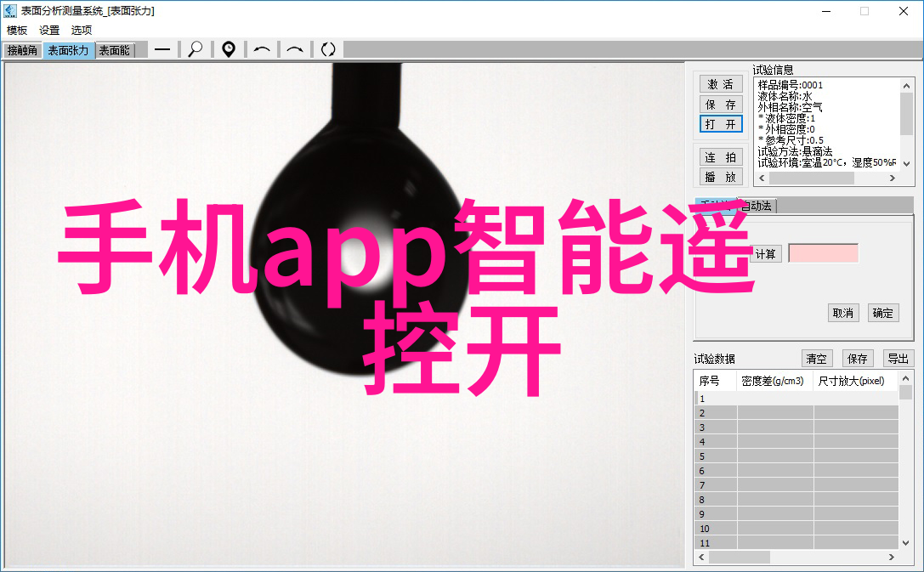Click the 确定 button
Screen dimensions: 924x572
[882, 313]
